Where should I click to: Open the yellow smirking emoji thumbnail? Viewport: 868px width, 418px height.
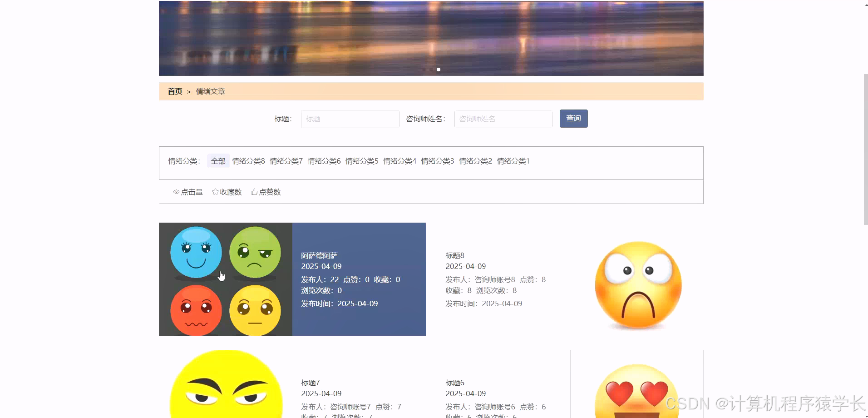pyautogui.click(x=226, y=384)
